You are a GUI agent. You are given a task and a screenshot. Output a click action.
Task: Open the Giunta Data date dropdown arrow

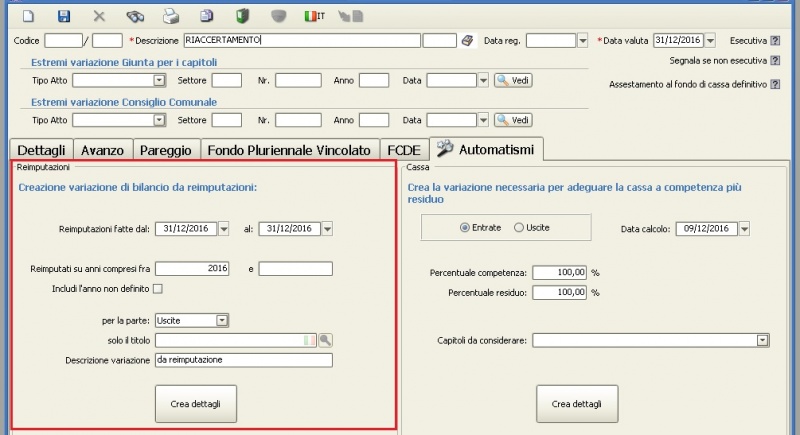(x=483, y=80)
